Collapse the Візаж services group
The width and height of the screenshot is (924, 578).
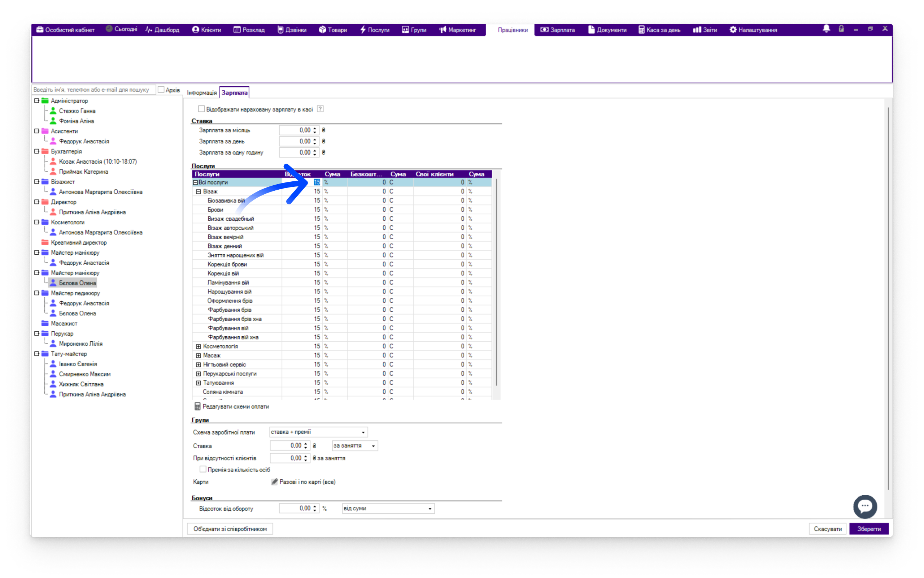pyautogui.click(x=199, y=191)
